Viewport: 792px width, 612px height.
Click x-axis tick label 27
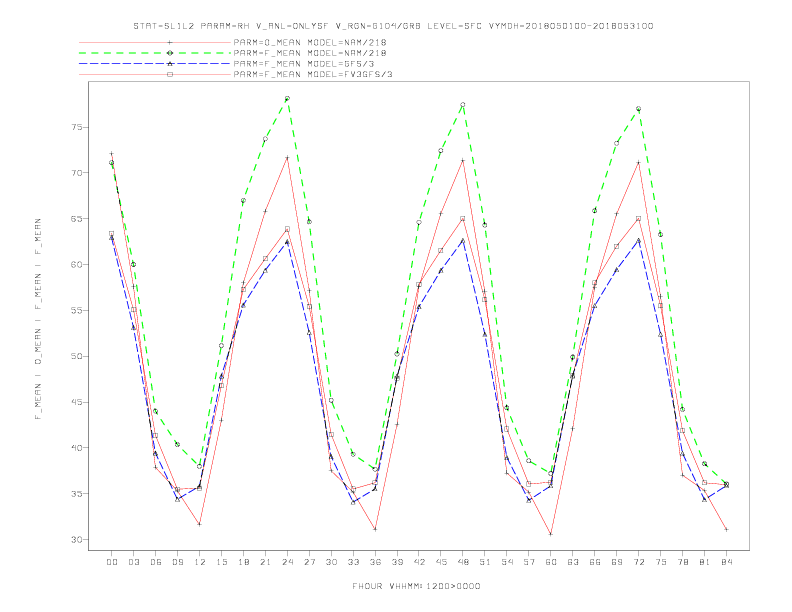point(309,562)
